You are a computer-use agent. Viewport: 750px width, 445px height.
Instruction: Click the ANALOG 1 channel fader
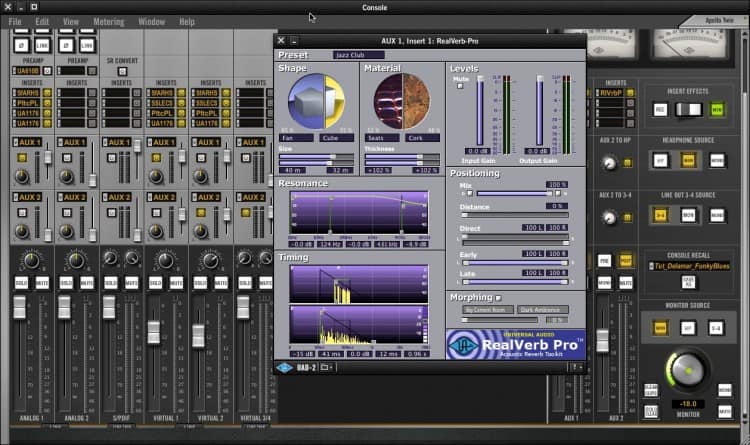pos(20,307)
